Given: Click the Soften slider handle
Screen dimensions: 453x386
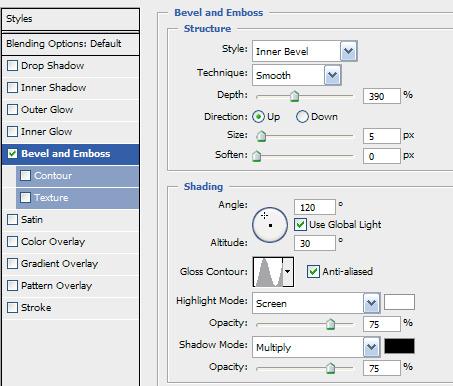Looking at the screenshot, I should point(257,156).
